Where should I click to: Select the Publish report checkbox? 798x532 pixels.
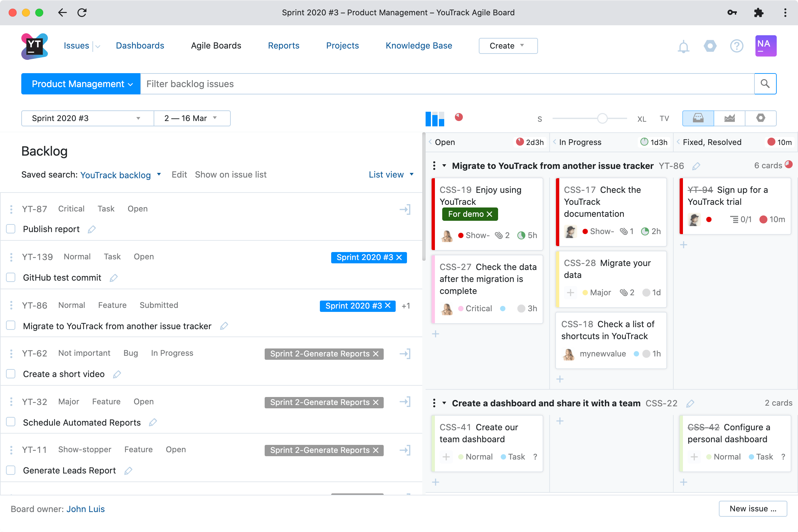click(11, 229)
